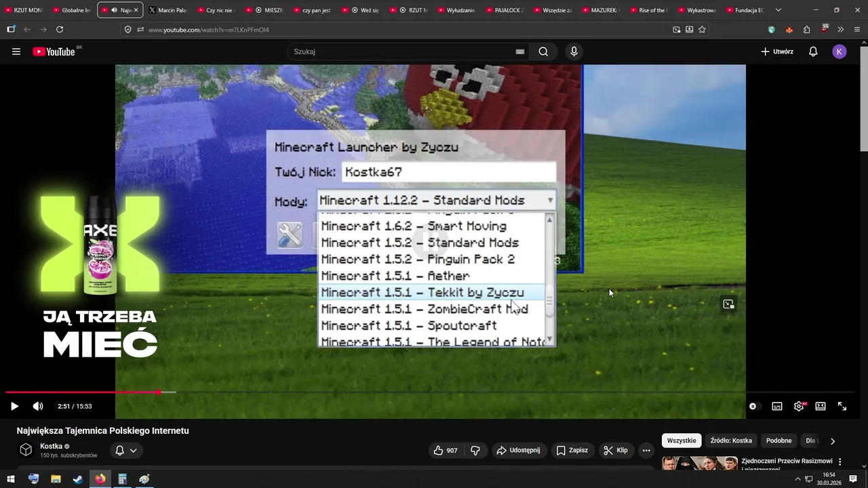Click the address bar URL
The width and height of the screenshot is (868, 488).
(x=209, y=30)
